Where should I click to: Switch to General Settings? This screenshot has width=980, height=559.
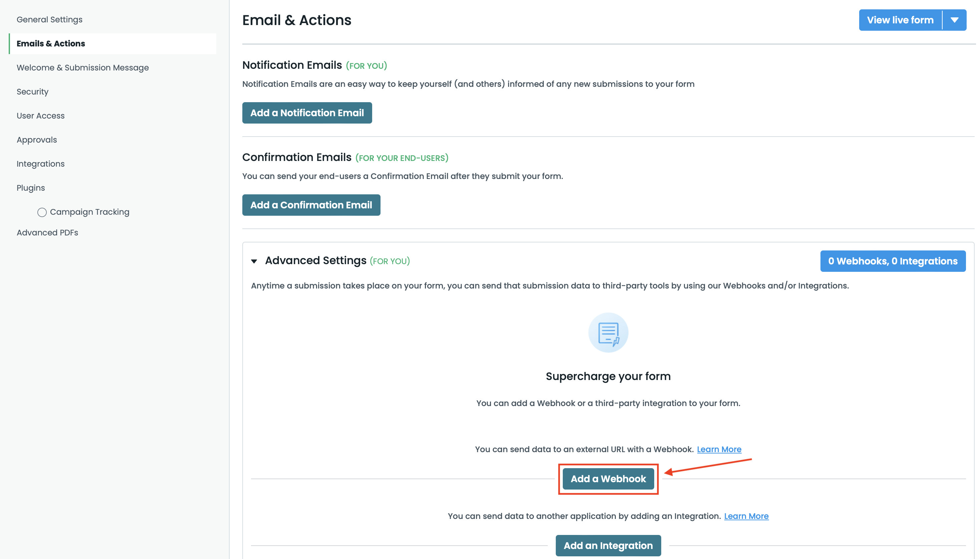point(49,19)
